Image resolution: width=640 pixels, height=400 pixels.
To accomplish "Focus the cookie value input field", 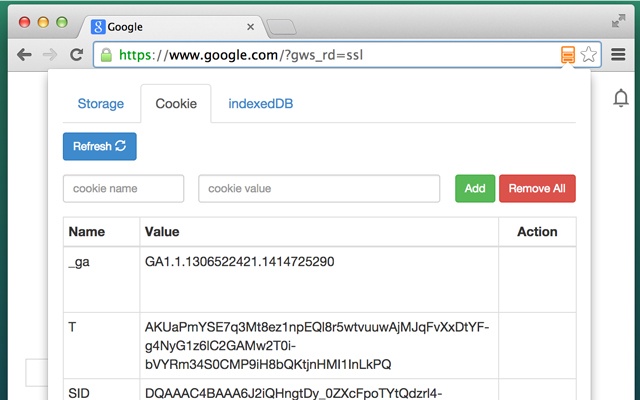I will coord(319,189).
